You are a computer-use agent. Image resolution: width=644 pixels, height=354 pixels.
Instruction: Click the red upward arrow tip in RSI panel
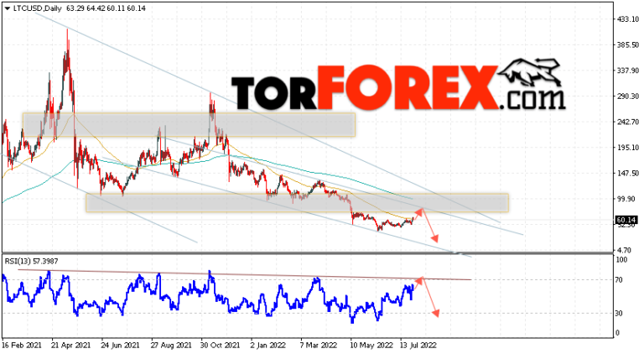[x=421, y=278]
